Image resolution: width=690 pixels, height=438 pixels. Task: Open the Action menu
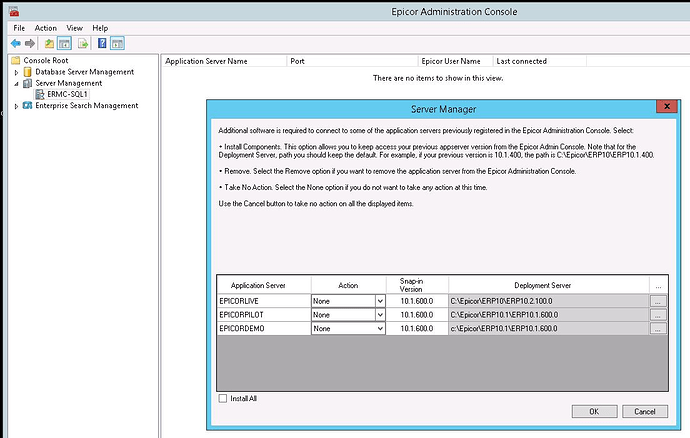(46, 28)
